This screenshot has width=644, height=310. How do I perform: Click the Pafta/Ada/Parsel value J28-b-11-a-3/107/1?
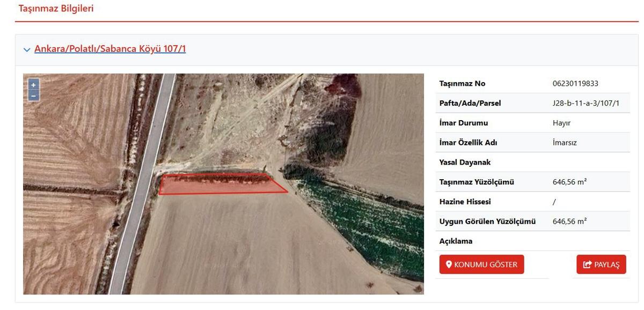coord(586,103)
